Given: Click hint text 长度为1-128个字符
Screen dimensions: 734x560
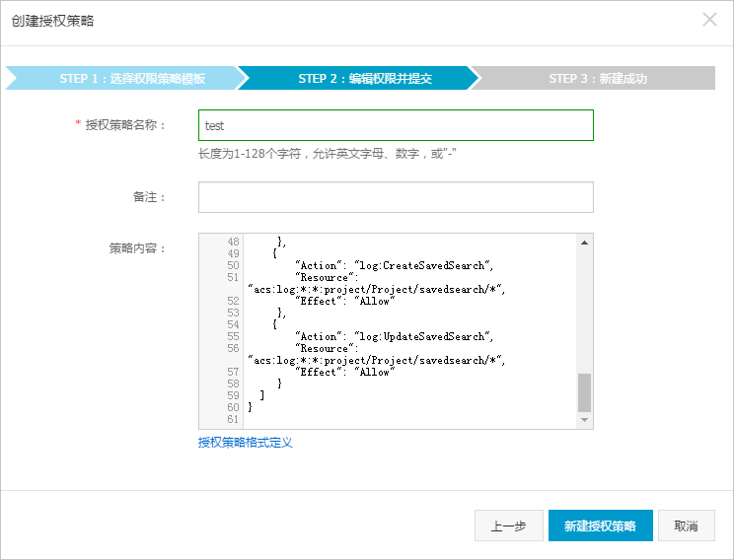Looking at the screenshot, I should tap(250, 154).
